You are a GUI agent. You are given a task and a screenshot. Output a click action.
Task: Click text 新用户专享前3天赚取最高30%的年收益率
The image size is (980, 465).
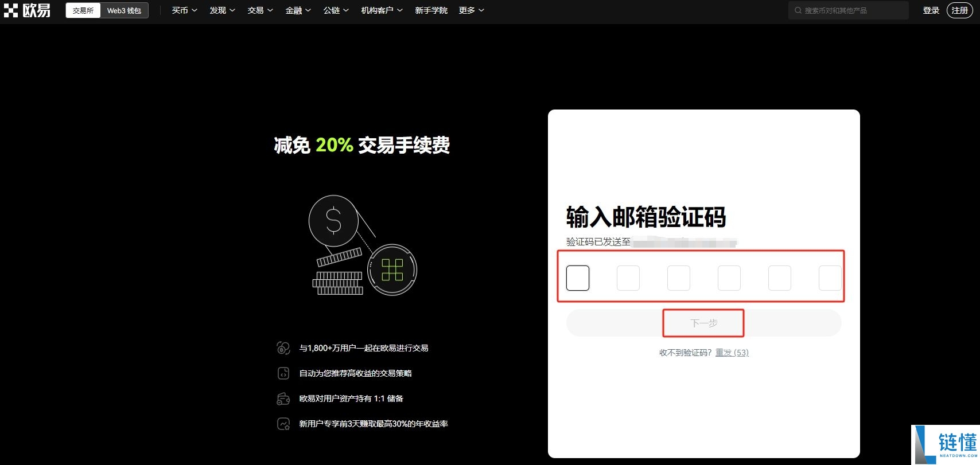click(x=374, y=424)
